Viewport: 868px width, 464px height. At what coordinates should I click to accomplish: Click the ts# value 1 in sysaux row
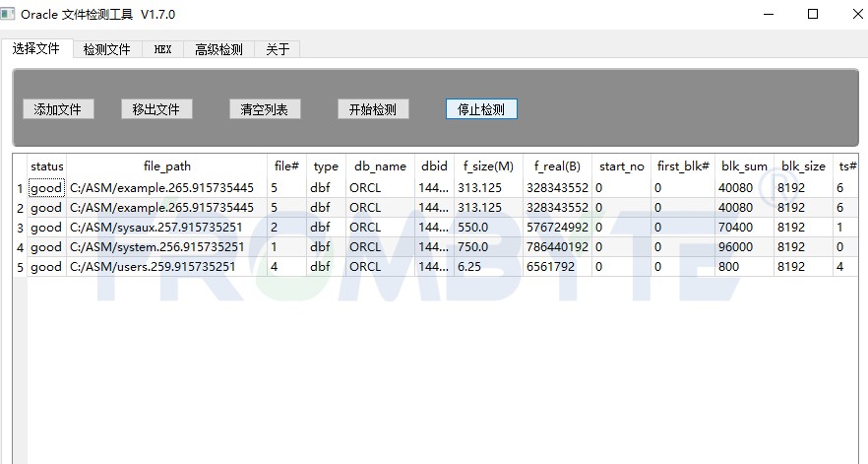coord(846,228)
